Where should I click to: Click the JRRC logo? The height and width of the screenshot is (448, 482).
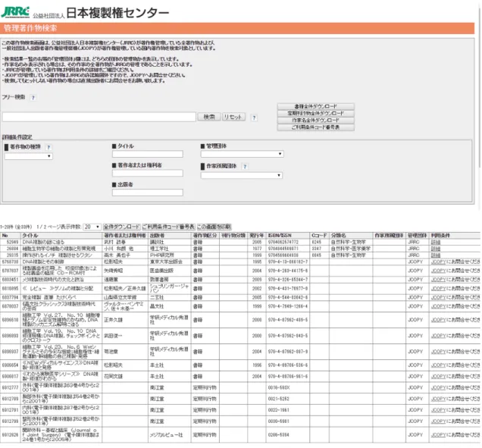click(15, 12)
